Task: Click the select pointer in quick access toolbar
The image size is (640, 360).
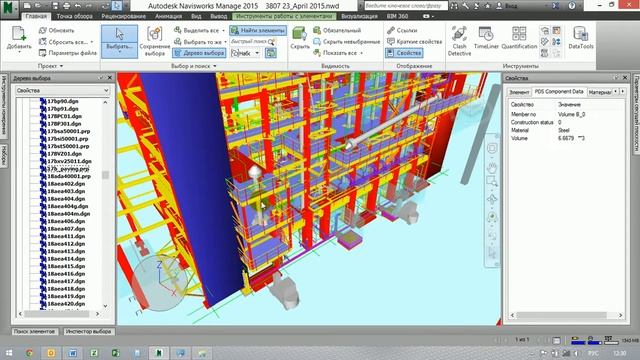Action: [x=117, y=6]
